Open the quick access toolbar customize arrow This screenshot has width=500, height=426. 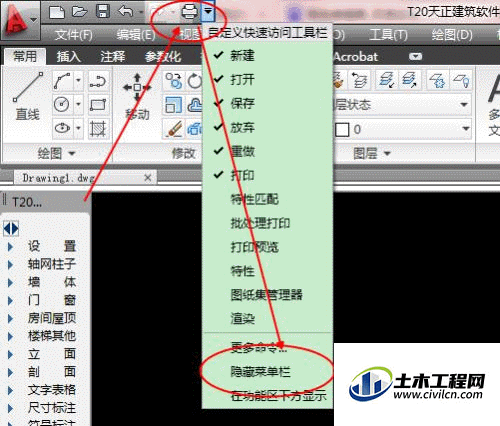[208, 12]
